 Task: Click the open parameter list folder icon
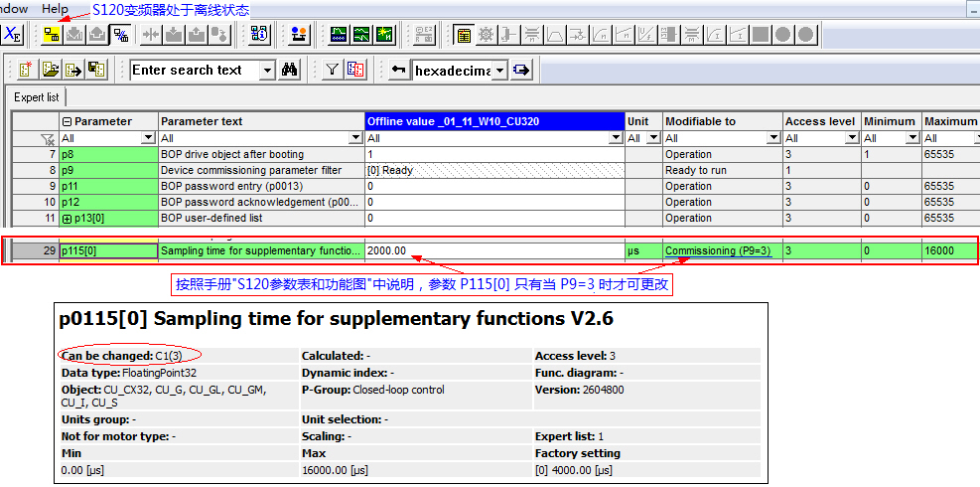pyautogui.click(x=51, y=70)
